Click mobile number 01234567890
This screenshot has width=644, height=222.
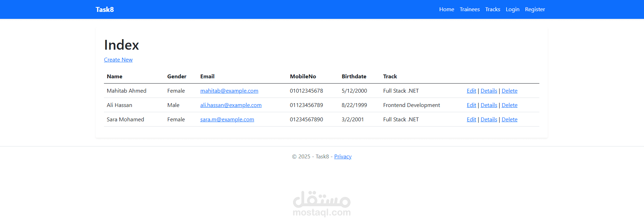(306, 120)
